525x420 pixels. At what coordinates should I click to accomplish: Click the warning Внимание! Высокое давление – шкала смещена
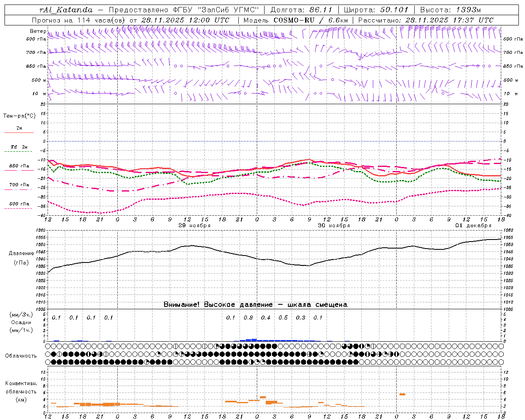point(255,305)
